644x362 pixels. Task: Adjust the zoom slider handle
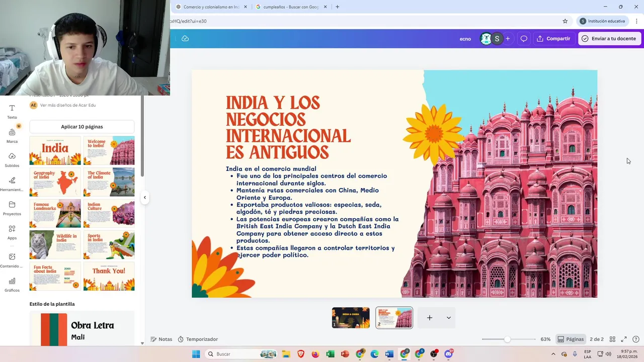coord(507,339)
